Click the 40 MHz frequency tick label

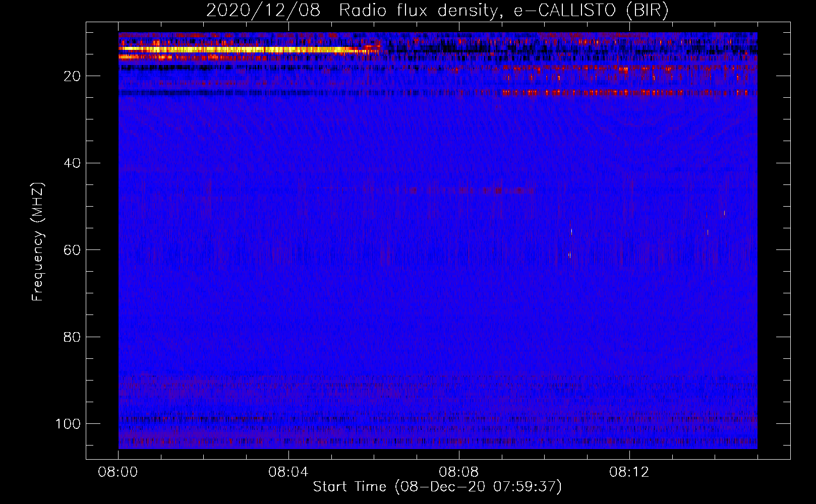(72, 163)
